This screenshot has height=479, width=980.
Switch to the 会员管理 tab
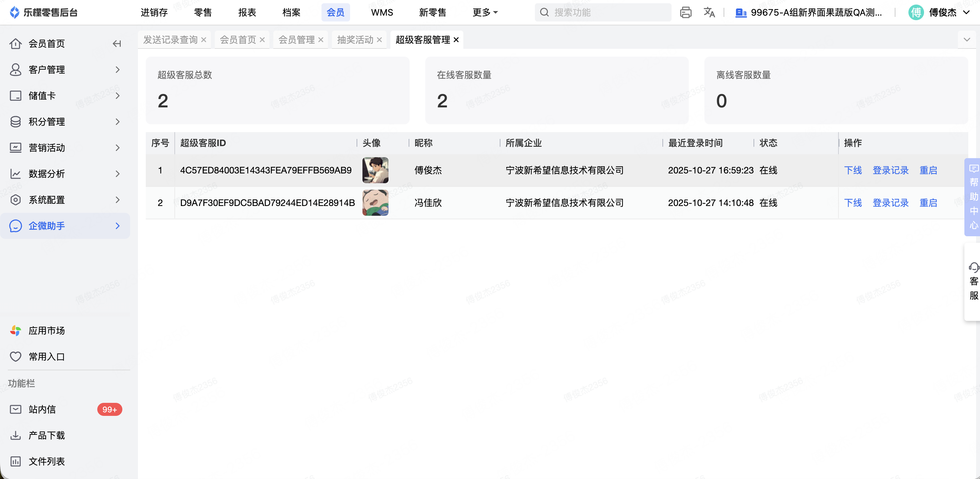[296, 40]
